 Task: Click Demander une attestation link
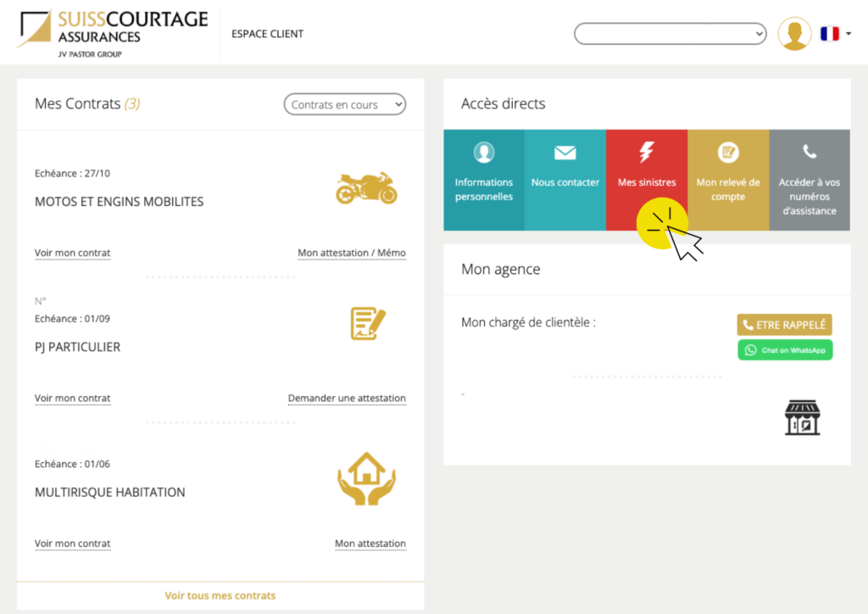point(347,399)
